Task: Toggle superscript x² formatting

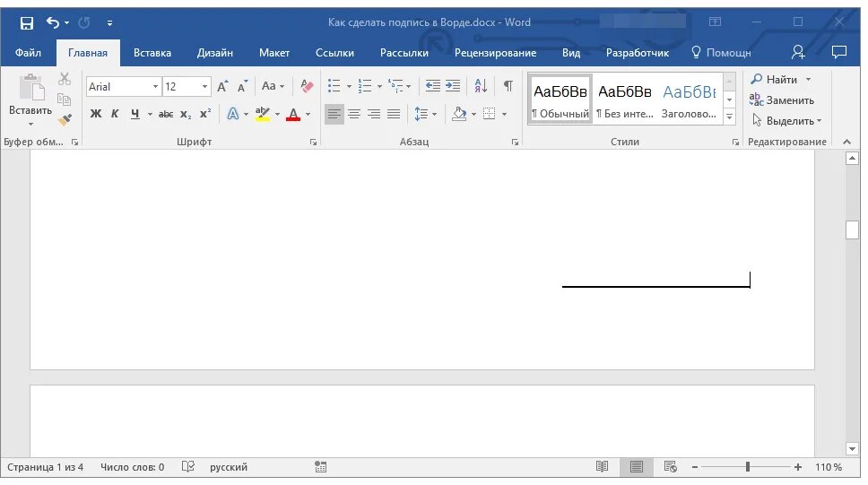Action: (x=205, y=114)
